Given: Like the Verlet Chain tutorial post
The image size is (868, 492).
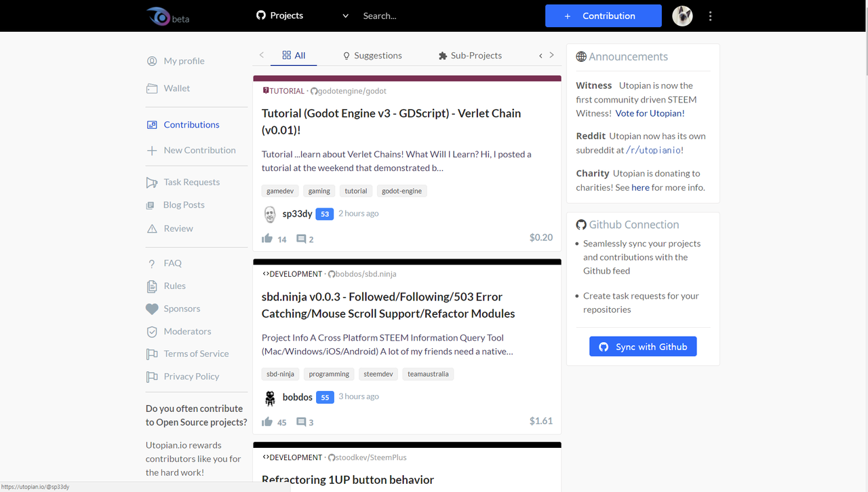Looking at the screenshot, I should [x=267, y=238].
